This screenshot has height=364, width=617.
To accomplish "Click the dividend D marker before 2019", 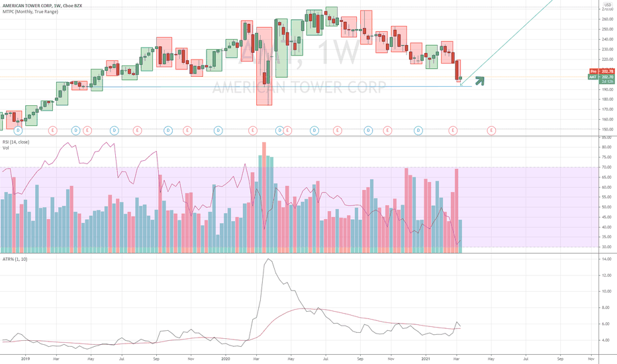I will pyautogui.click(x=18, y=130).
